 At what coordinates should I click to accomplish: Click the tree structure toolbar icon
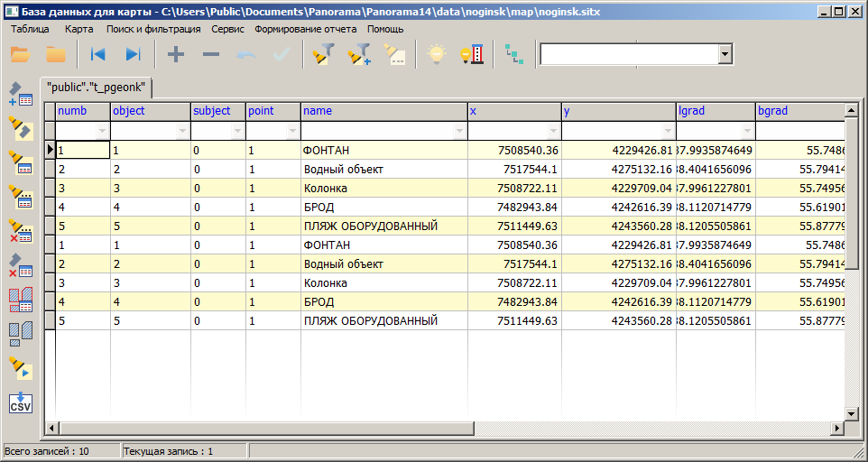click(513, 55)
